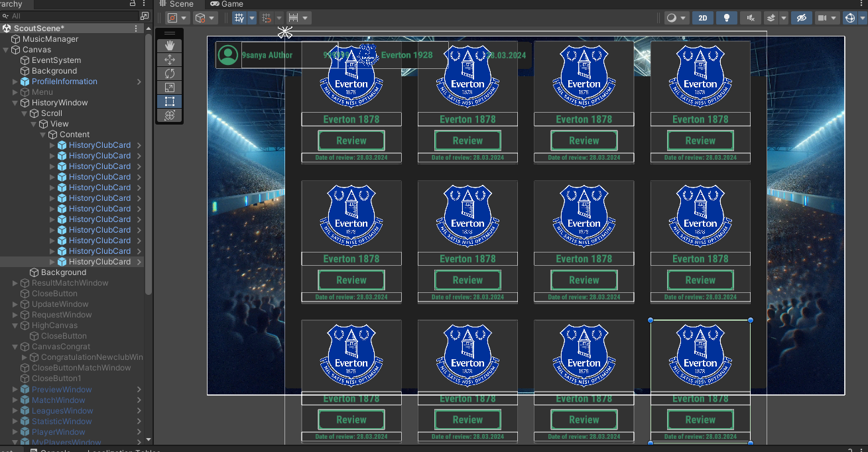Switch to the Game tab
The image size is (868, 452).
(x=227, y=4)
